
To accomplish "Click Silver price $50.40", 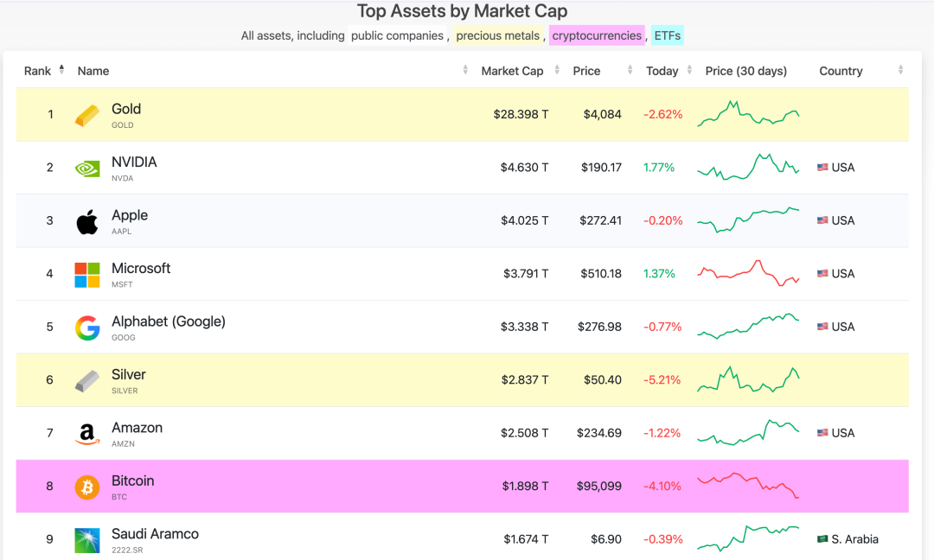I will tap(602, 379).
